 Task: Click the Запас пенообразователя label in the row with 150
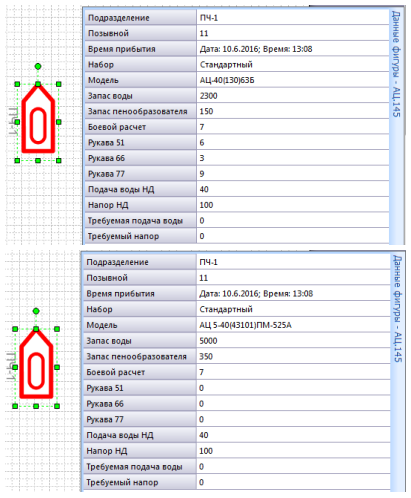(137, 111)
